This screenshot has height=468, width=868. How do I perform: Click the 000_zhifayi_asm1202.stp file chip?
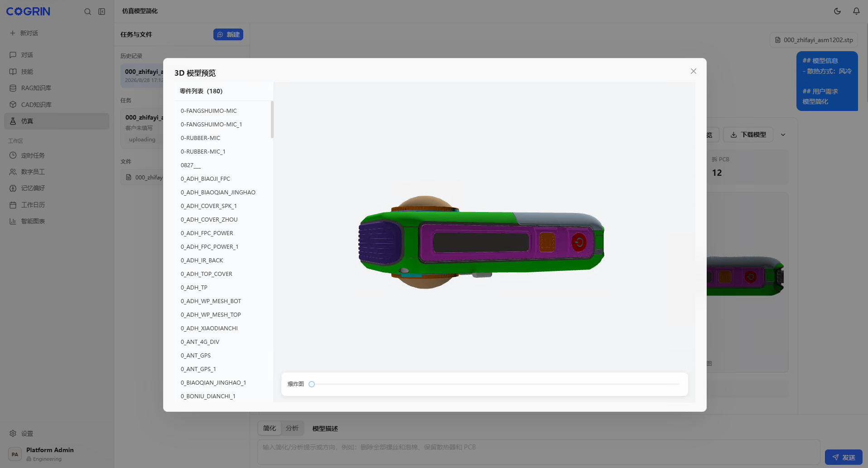coord(814,40)
